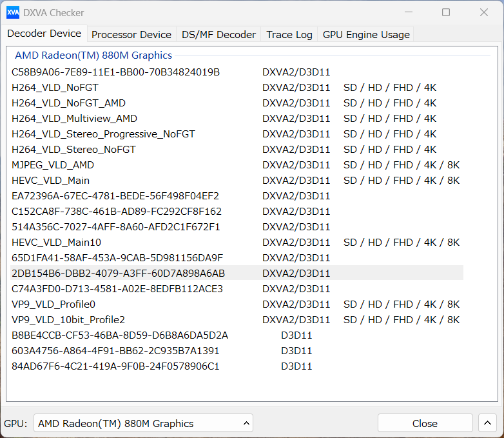Select the VP9_VLD_10bit_Profile2 row
This screenshot has height=438, width=504.
tap(237, 319)
